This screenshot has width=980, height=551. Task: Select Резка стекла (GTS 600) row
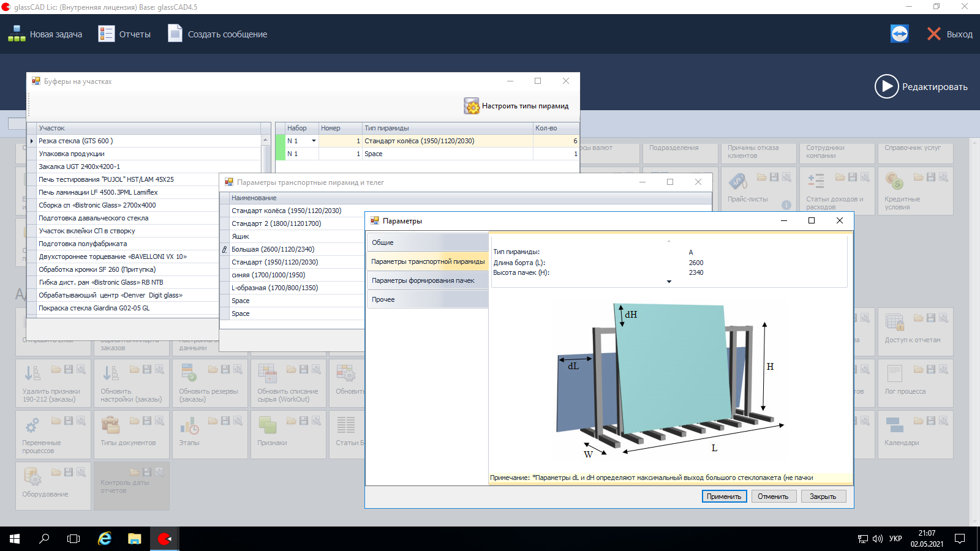(x=149, y=141)
